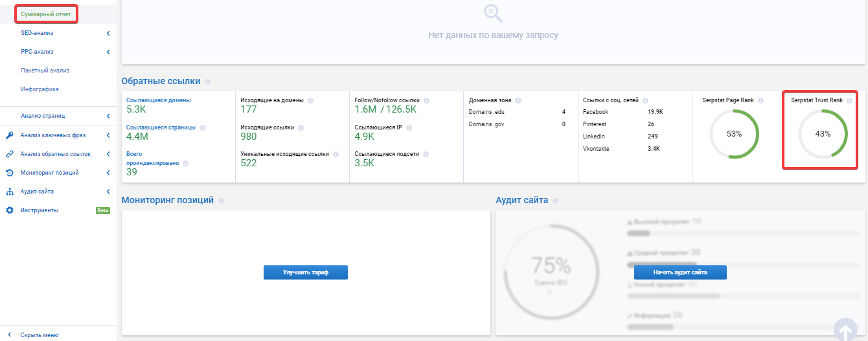Click the 3.5K referring subnets value
Image resolution: width=868 pixels, height=341 pixels.
365,163
